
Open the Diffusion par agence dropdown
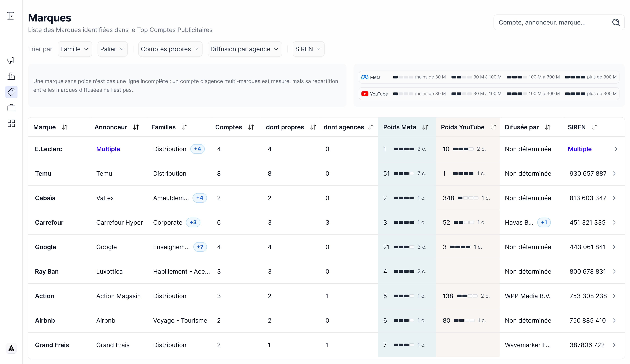point(245,49)
